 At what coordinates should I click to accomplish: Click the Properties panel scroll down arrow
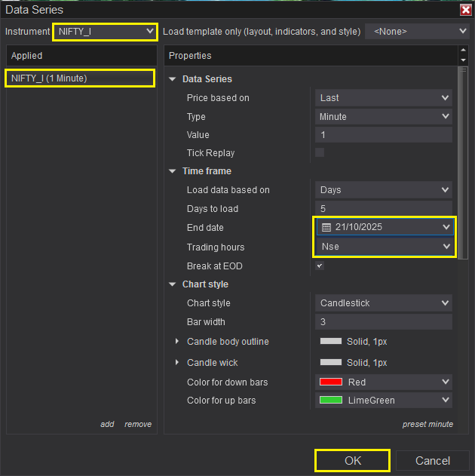(463, 60)
